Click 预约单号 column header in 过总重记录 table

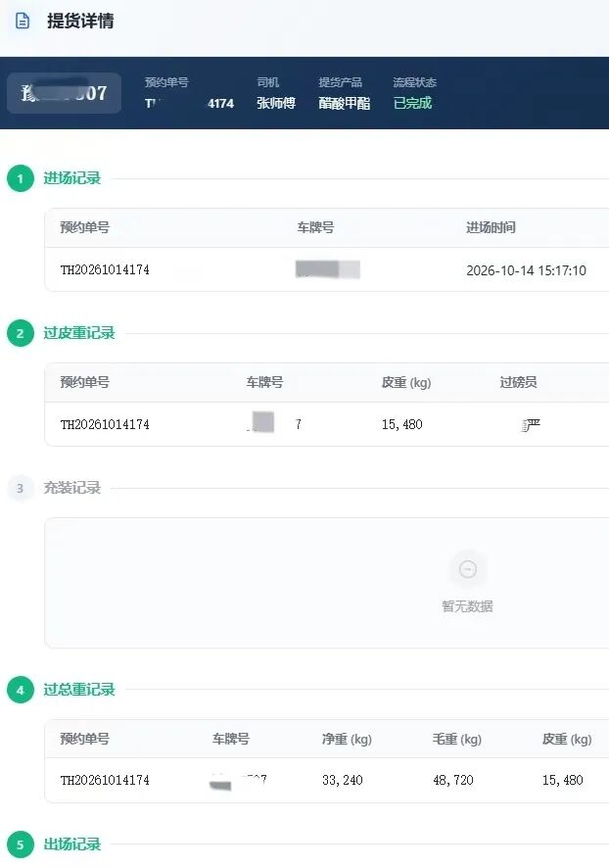click(84, 739)
